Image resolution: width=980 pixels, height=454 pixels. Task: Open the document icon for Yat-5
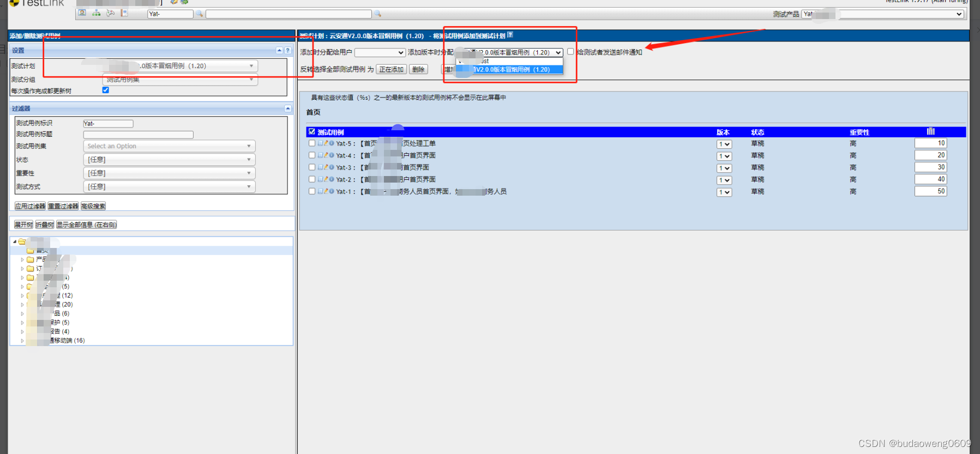(x=321, y=143)
